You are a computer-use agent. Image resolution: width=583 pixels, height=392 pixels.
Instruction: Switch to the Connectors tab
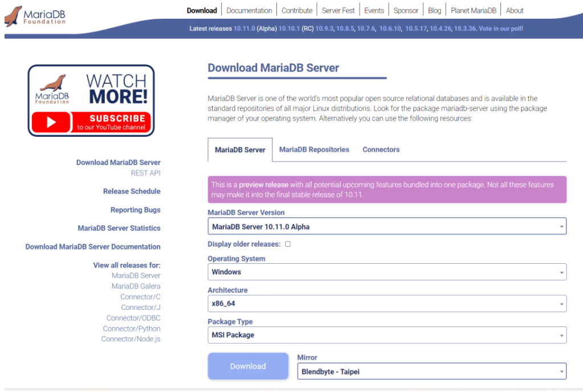(381, 149)
